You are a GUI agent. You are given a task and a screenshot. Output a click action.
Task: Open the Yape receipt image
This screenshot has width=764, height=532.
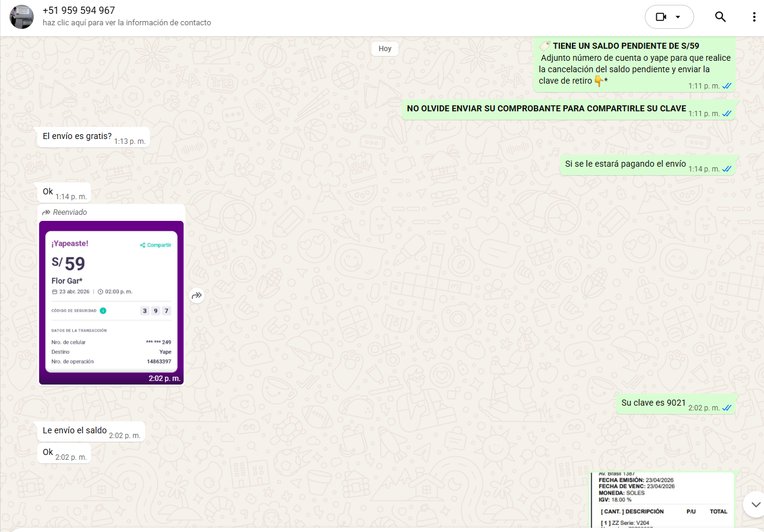point(111,301)
